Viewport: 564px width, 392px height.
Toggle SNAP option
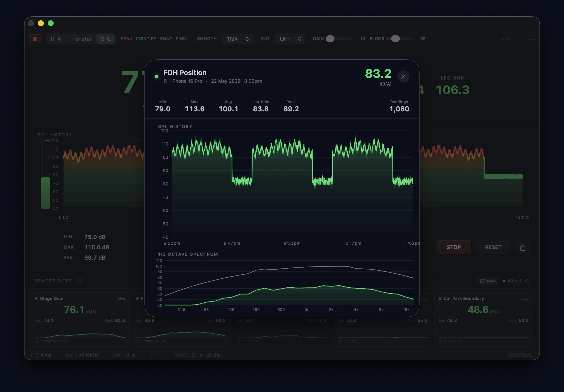(x=166, y=39)
